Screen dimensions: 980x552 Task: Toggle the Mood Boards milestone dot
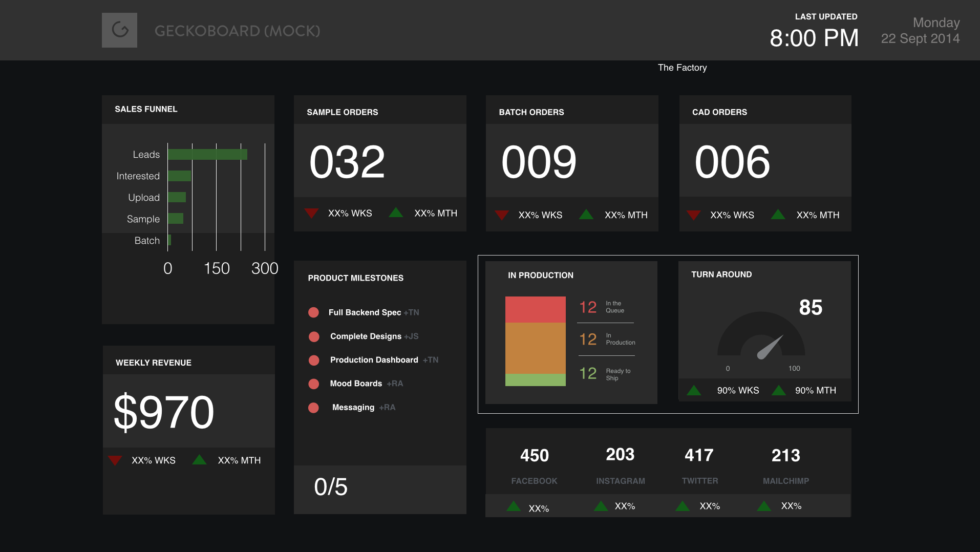click(314, 384)
